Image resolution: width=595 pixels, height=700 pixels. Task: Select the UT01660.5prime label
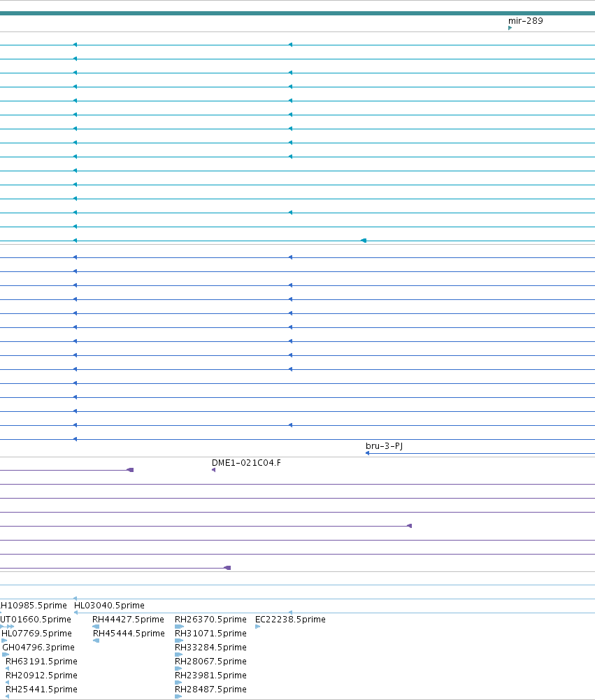pos(36,619)
